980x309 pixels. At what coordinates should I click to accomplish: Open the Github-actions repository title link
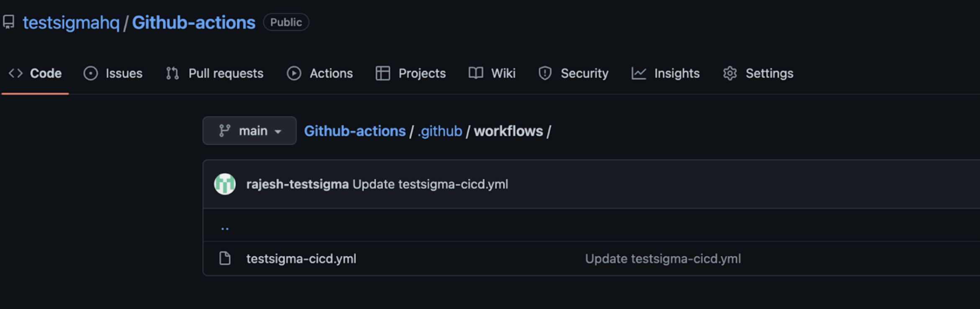(194, 23)
